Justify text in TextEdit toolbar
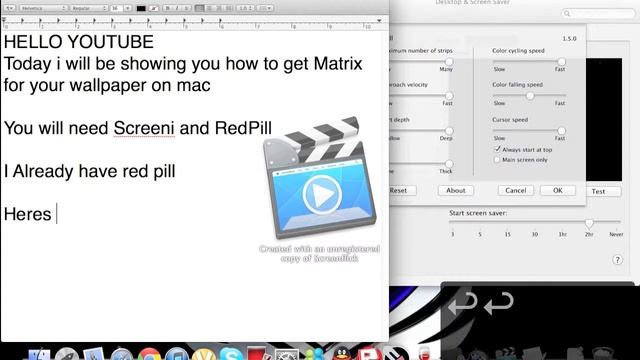This screenshot has height=360, width=640. point(229,8)
